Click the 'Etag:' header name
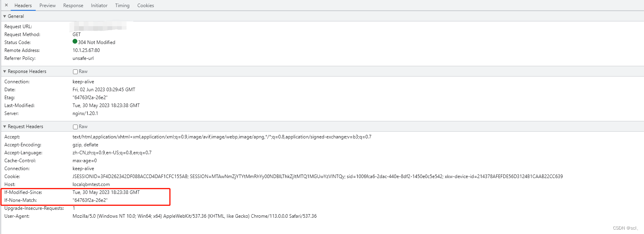644x234 pixels. click(x=10, y=98)
